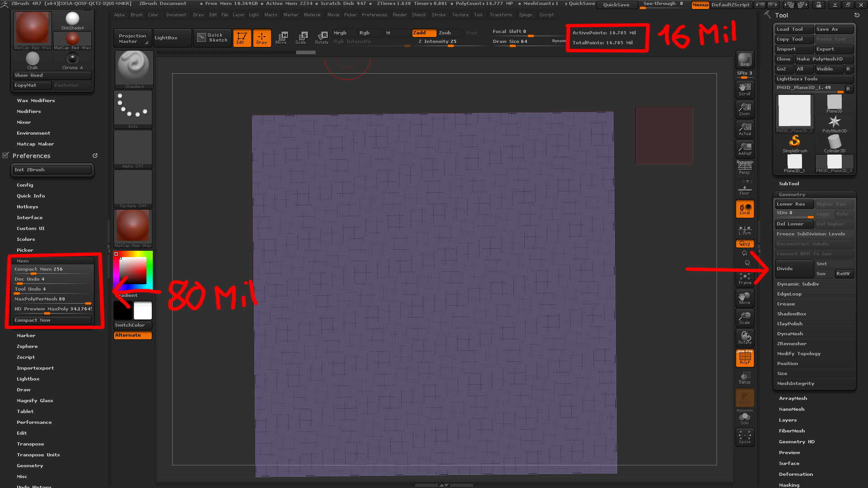868x488 pixels.
Task: Enable Zadd mode
Action: (424, 33)
